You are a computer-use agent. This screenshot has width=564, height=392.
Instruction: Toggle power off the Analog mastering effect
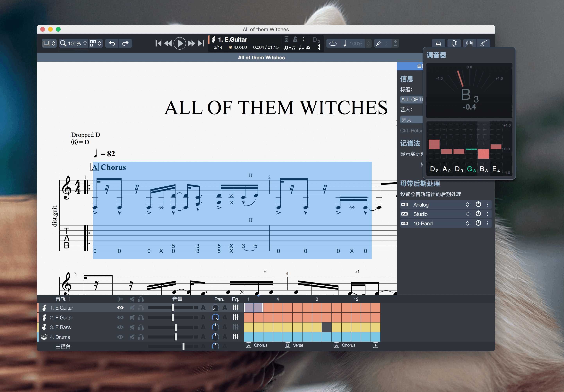click(x=478, y=204)
